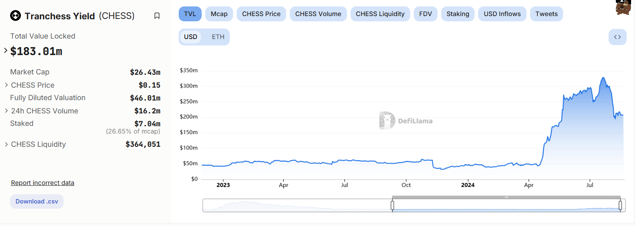This screenshot has width=644, height=226.
Task: Show CHESS Volume on the chart
Action: (x=318, y=14)
